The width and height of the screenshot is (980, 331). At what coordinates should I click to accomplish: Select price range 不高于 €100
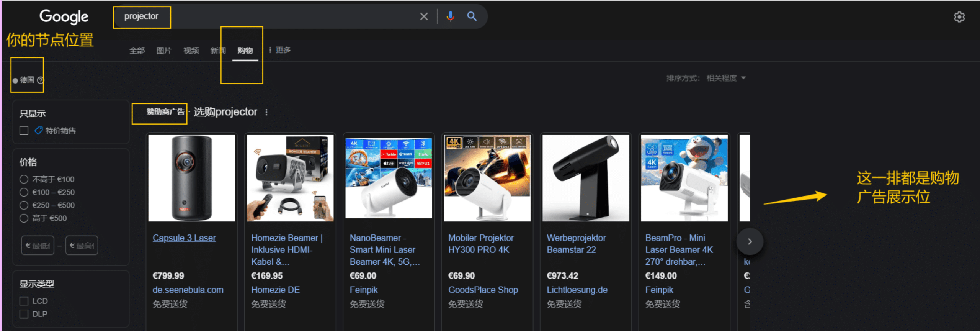(24, 179)
